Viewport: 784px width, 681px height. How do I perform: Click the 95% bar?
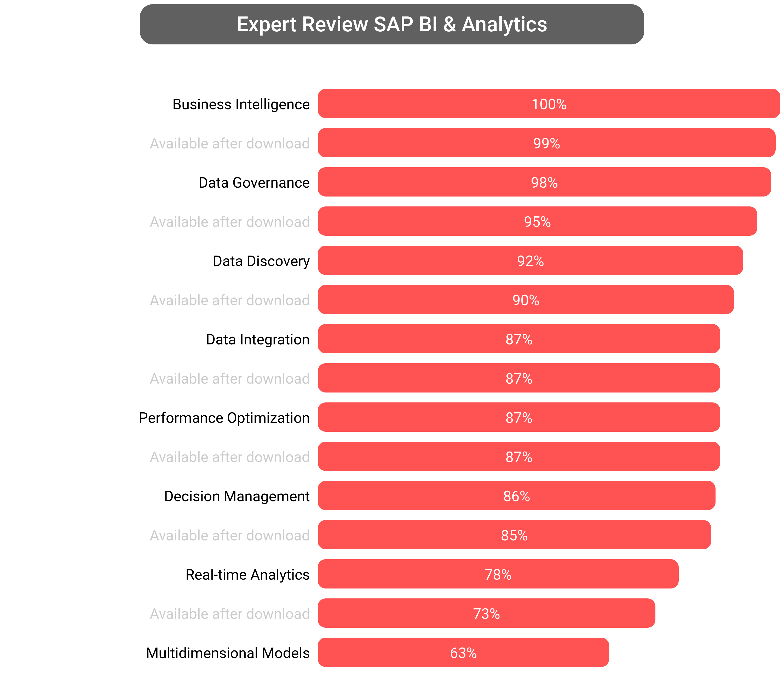click(x=537, y=221)
